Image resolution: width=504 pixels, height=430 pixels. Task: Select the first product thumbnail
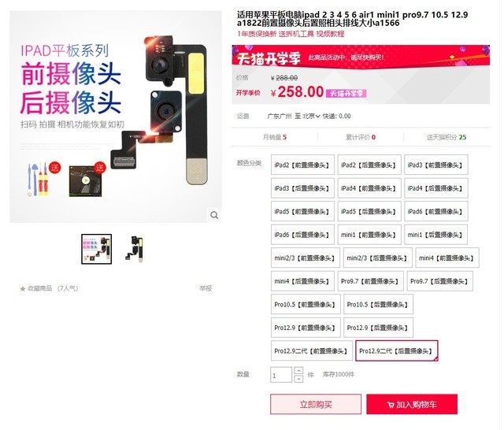coord(96,249)
